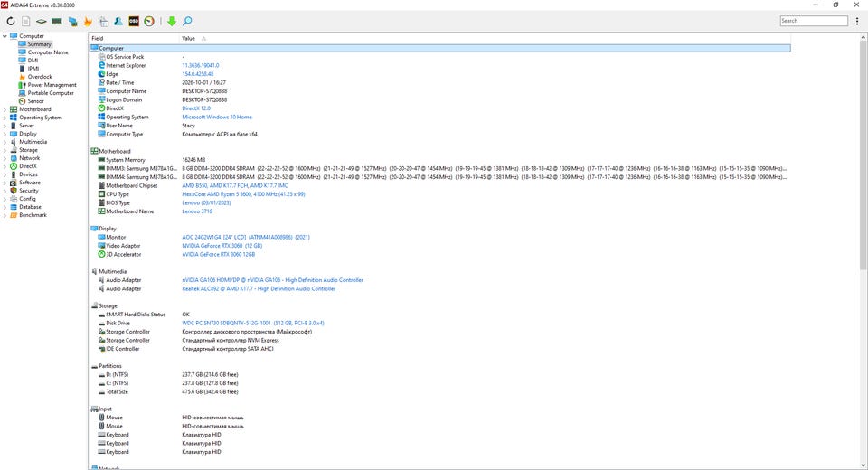Select the highlighted Computer group row
Image resolution: width=868 pixels, height=470 pixels.
439,48
